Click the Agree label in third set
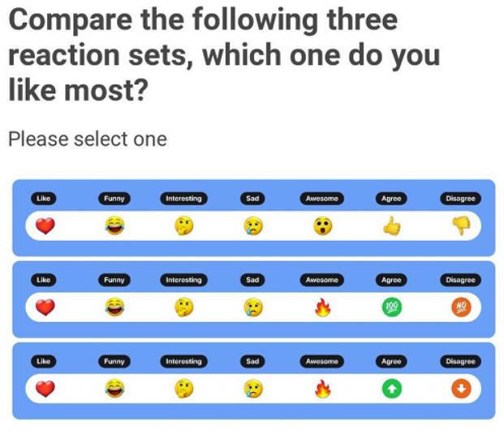Image resolution: width=504 pixels, height=439 pixels. (x=391, y=361)
